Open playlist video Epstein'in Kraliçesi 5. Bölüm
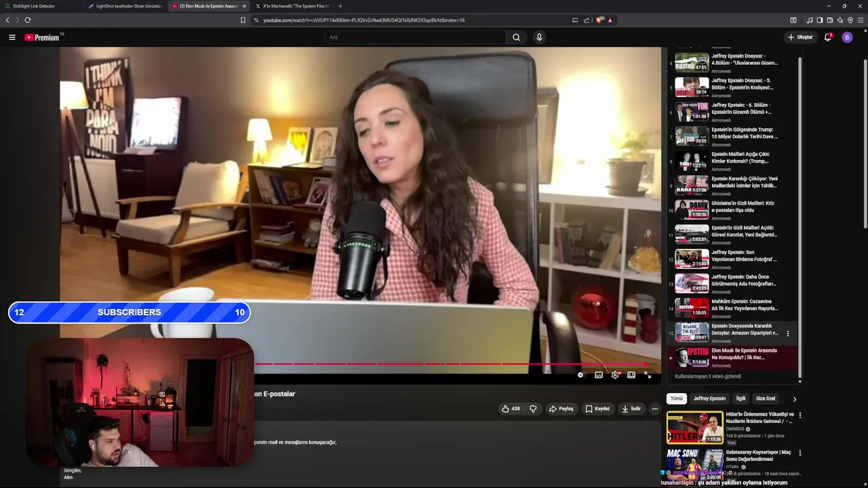868x488 pixels. click(731, 87)
